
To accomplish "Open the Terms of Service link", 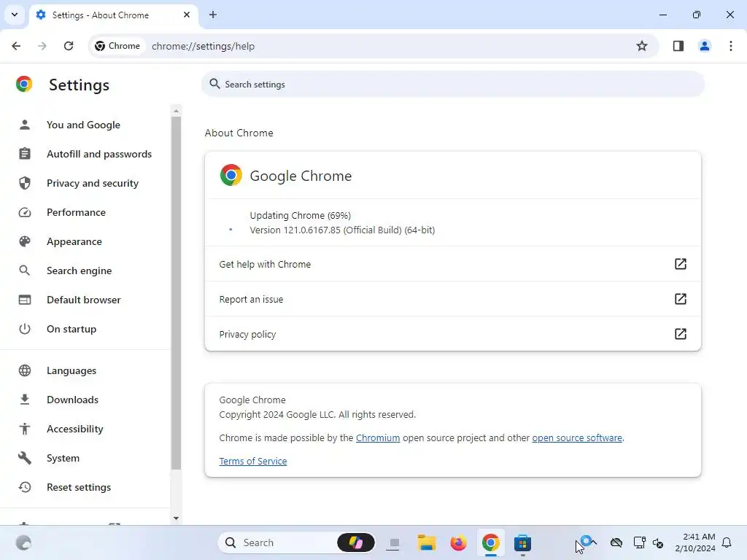I will 253,461.
